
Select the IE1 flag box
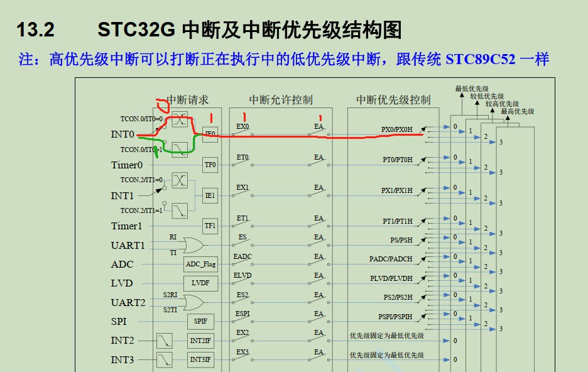point(210,196)
